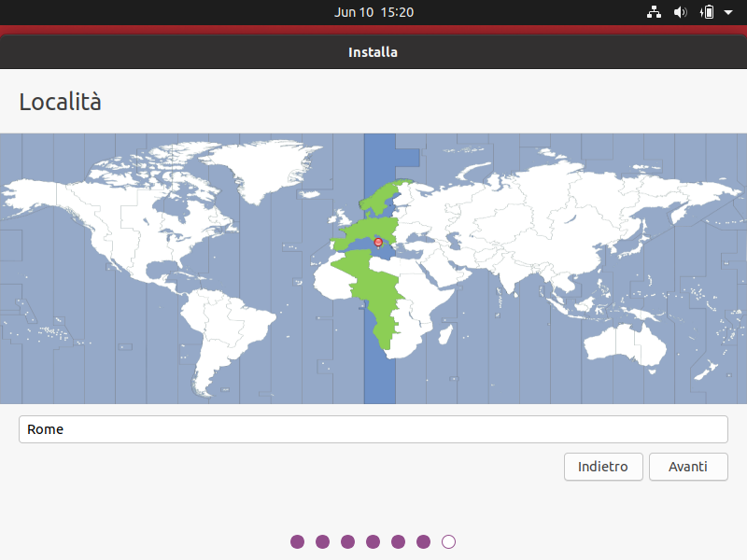Click the first filled progress dot
The image size is (747, 560).
298,541
